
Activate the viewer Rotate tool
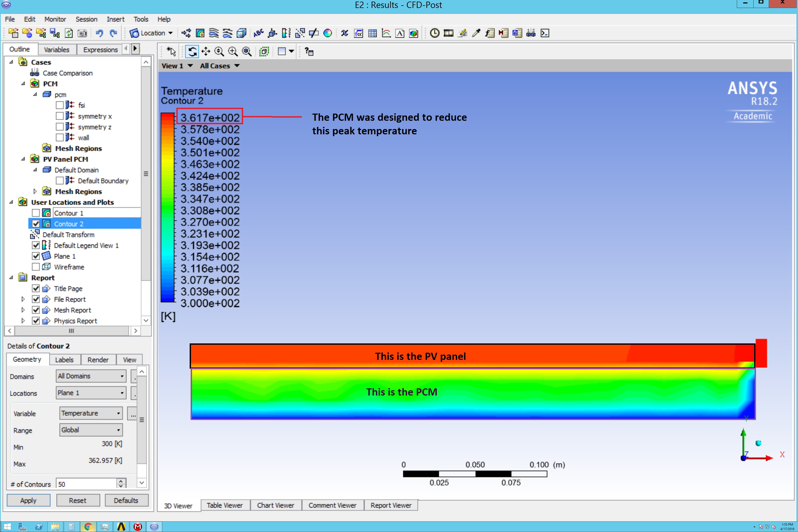point(192,52)
